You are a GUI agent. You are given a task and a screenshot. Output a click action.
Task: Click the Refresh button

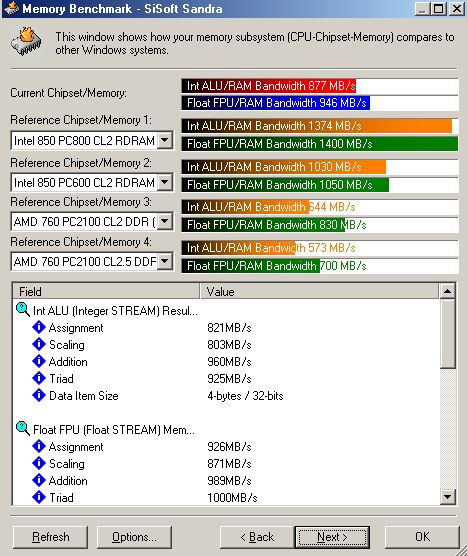click(x=50, y=537)
